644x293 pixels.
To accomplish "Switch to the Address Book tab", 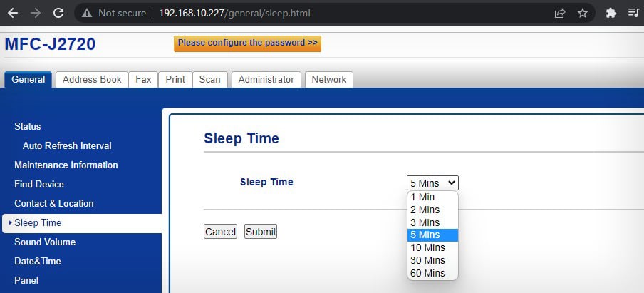I will click(92, 80).
